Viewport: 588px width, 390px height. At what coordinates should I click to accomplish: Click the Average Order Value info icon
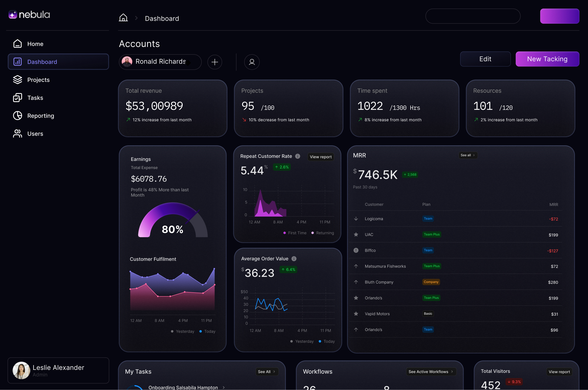click(294, 259)
